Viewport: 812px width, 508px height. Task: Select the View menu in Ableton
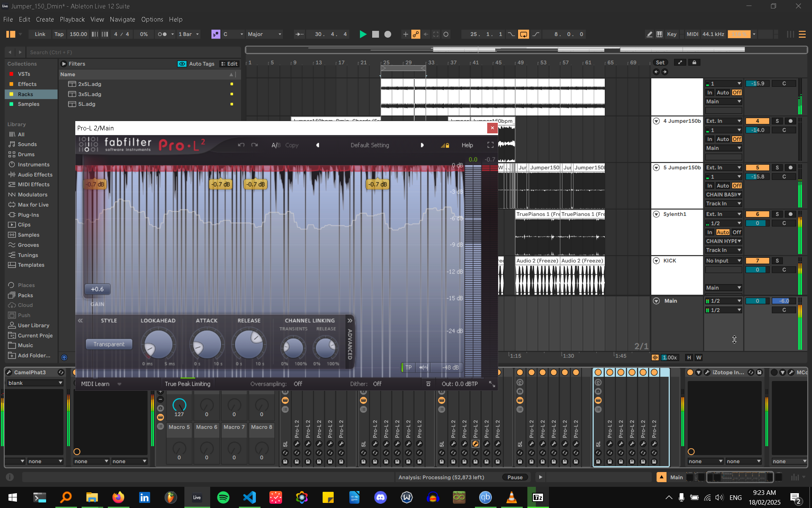coord(96,19)
